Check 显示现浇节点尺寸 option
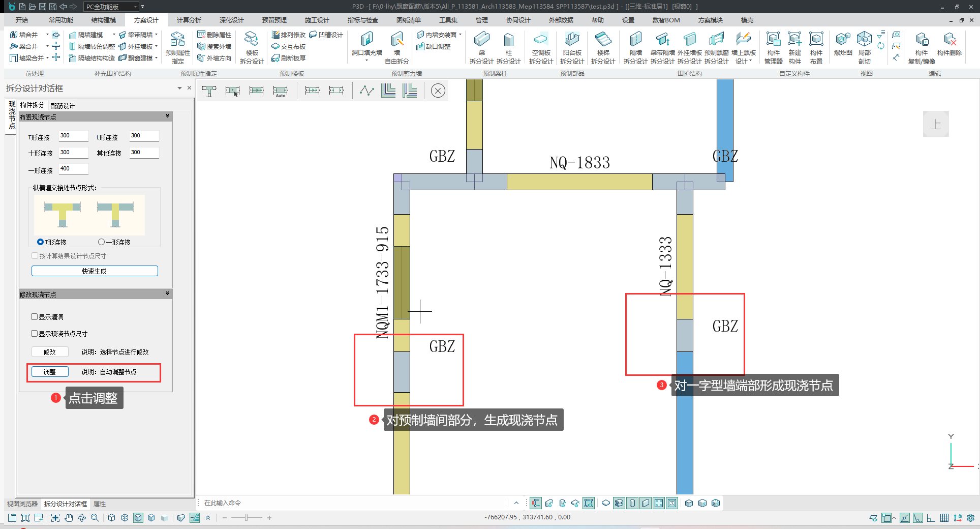Image resolution: width=980 pixels, height=529 pixels. click(35, 334)
